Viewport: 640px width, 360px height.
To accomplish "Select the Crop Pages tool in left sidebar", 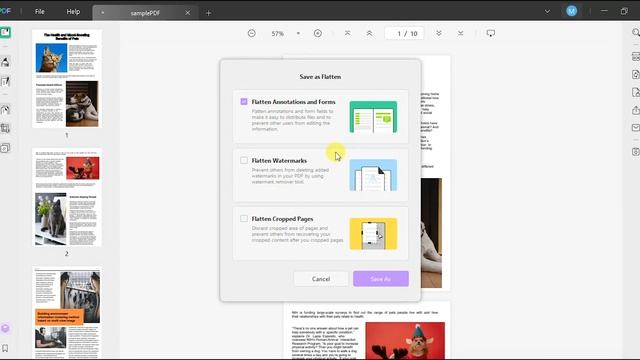I will point(5,129).
